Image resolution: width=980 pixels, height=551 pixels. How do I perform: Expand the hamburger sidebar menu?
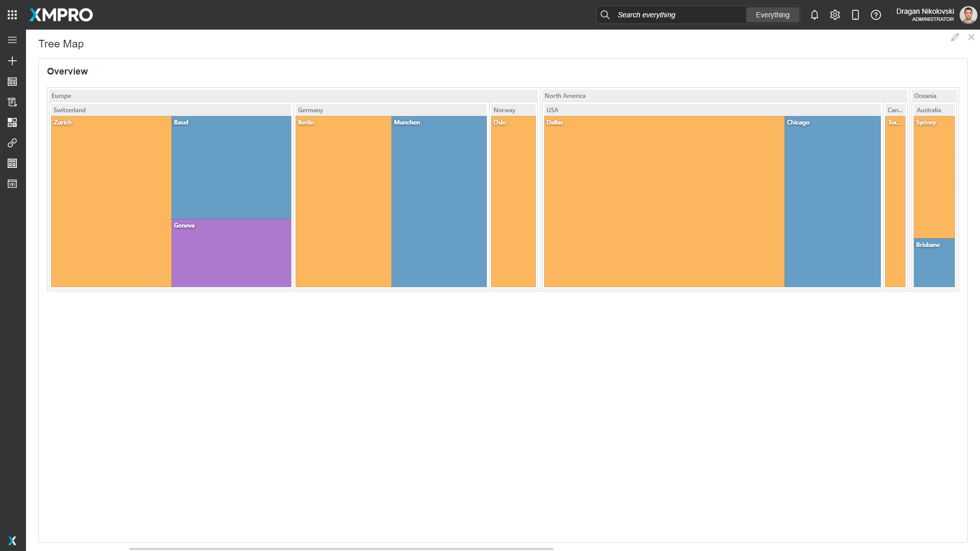(12, 40)
